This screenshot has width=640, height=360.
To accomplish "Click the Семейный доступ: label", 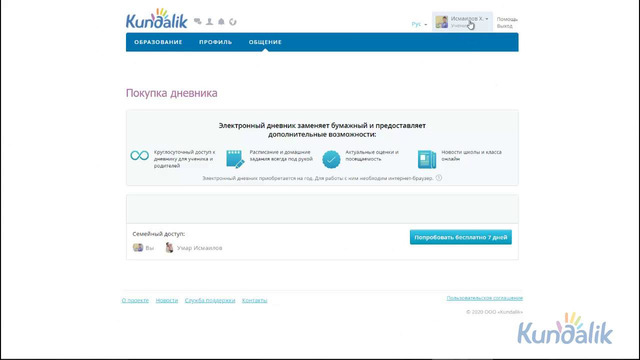I will 159,234.
